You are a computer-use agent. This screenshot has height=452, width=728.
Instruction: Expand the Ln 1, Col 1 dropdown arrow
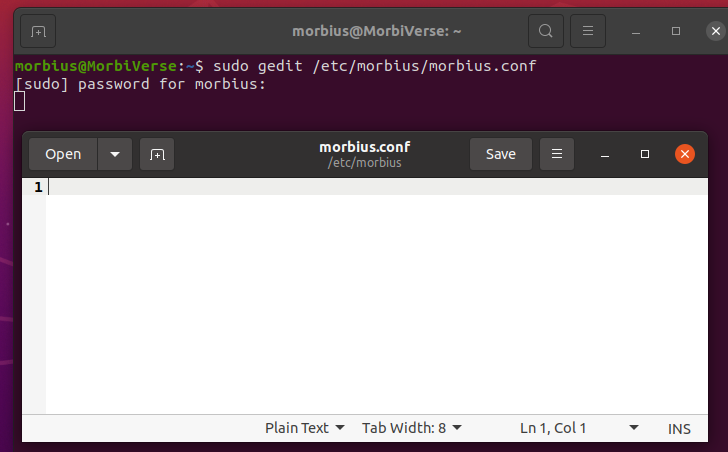pos(634,427)
